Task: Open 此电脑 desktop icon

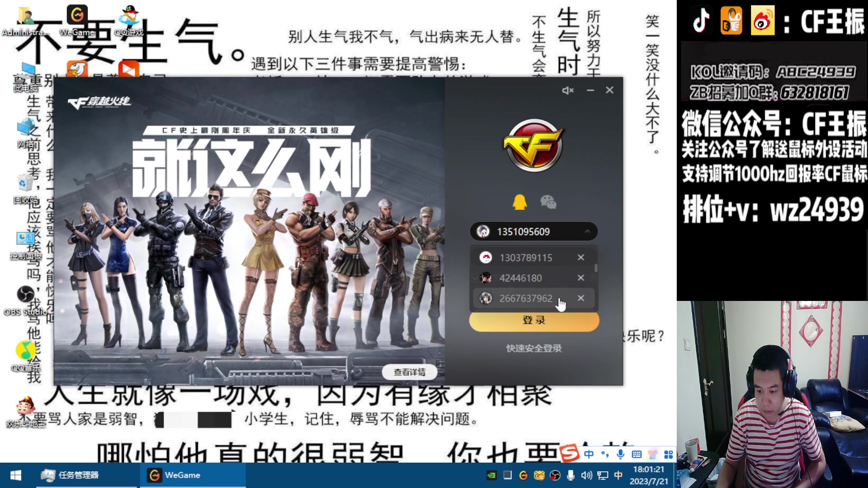Action: (26, 77)
